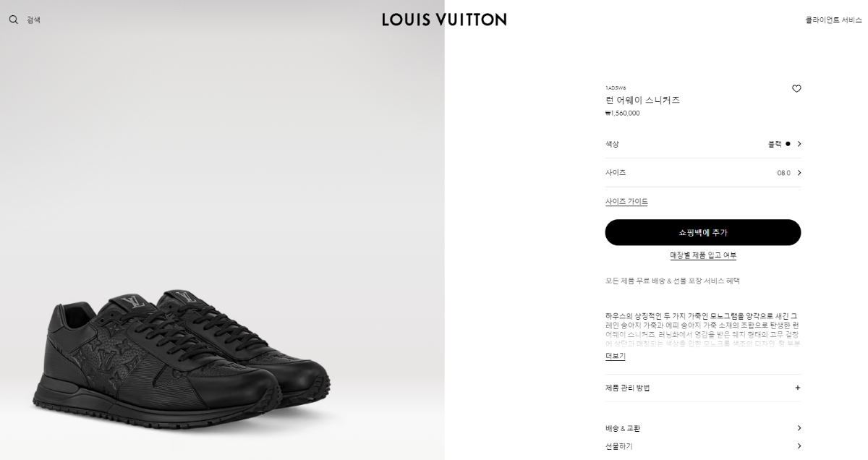Check 매장별 제품 입고 여부 link
868x460 pixels.
click(703, 255)
